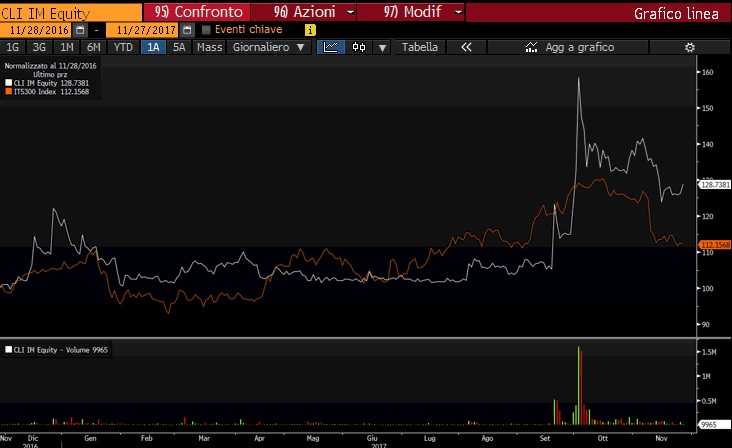Open chart settings gear
732x448 pixels.
click(690, 48)
